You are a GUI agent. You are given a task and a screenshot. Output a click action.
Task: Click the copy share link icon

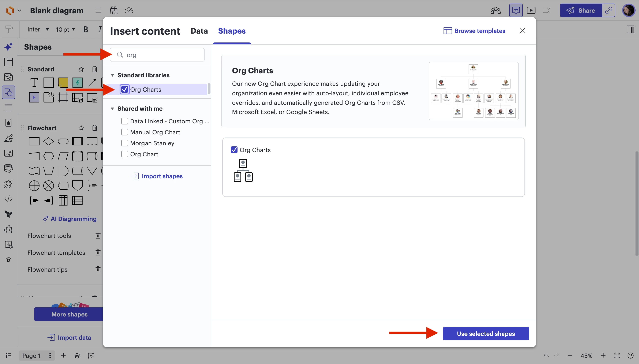pos(608,11)
